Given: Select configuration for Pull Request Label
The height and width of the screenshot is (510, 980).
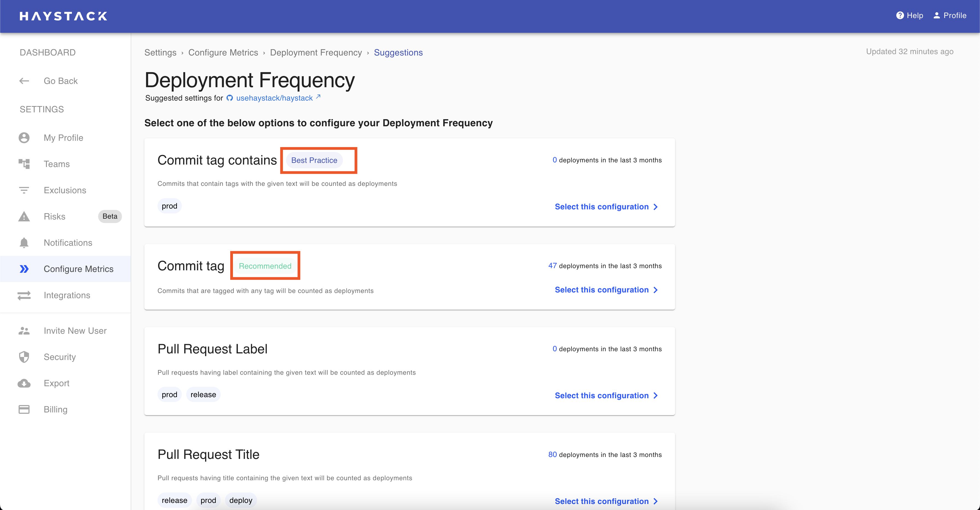Looking at the screenshot, I should pyautogui.click(x=606, y=395).
